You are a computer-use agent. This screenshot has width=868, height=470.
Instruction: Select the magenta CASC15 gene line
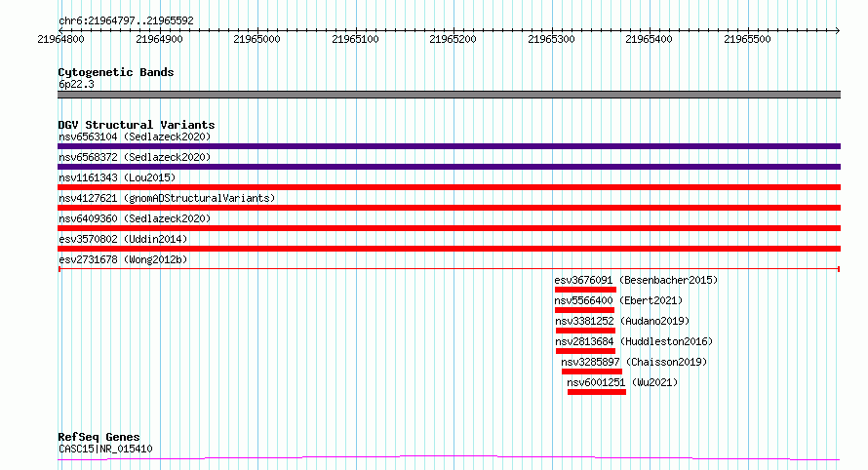(449, 458)
